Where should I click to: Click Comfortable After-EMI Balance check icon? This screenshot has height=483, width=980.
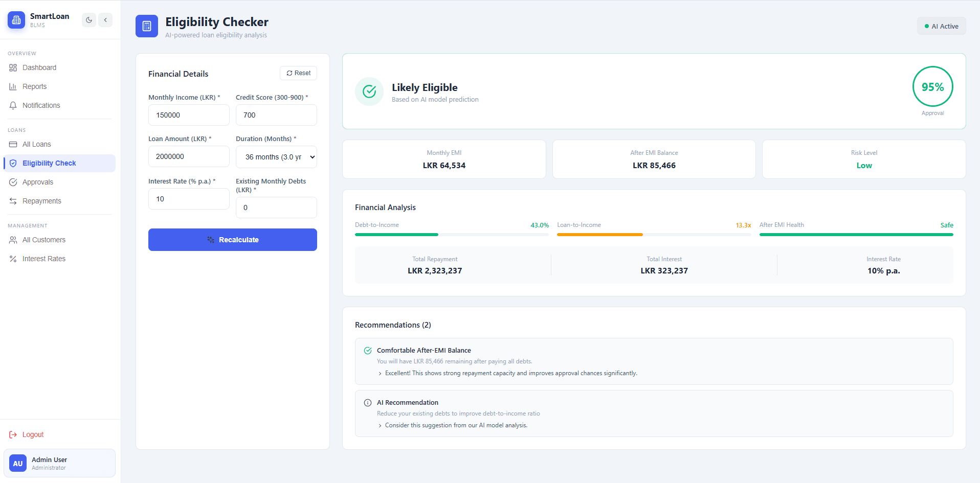pos(368,351)
